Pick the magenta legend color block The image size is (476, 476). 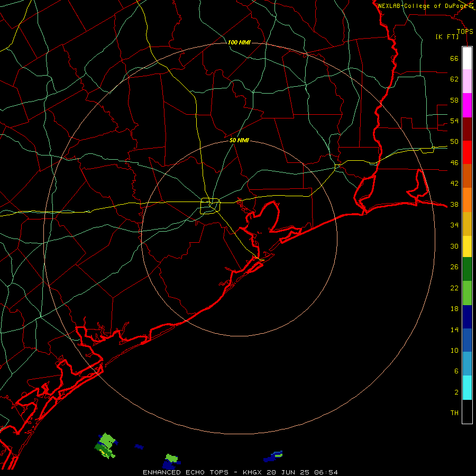pos(467,105)
